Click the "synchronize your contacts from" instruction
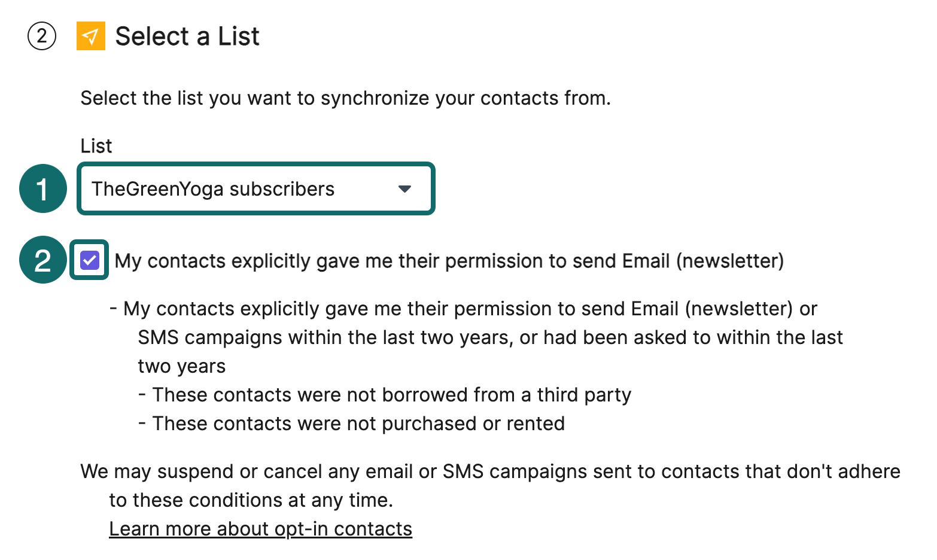 click(x=345, y=98)
